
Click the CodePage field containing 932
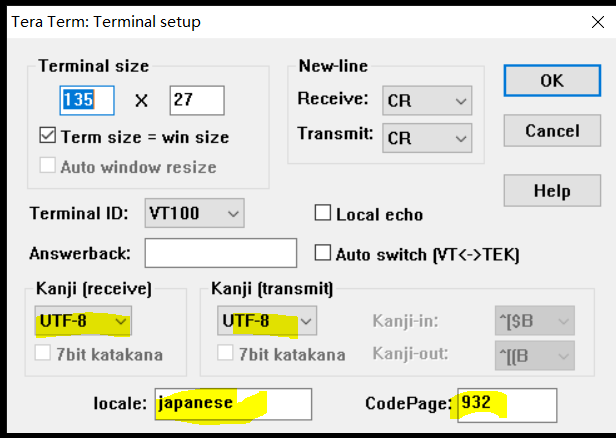(x=507, y=405)
